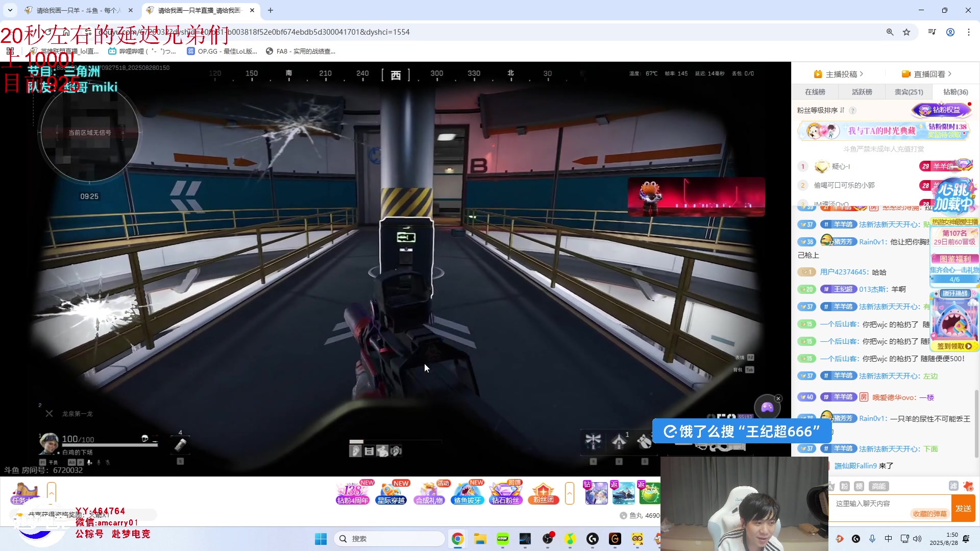Screen dimensions: 980x551
Task: Open the 图鉴福利 widget
Action: pyautogui.click(x=954, y=259)
